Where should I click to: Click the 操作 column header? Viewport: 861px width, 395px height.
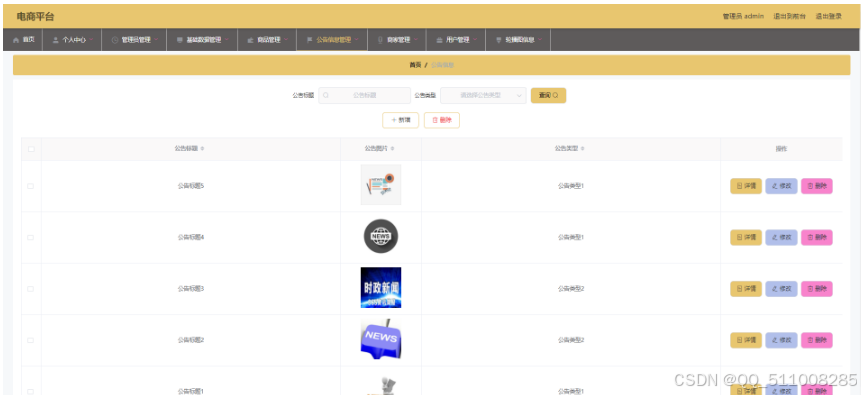781,149
